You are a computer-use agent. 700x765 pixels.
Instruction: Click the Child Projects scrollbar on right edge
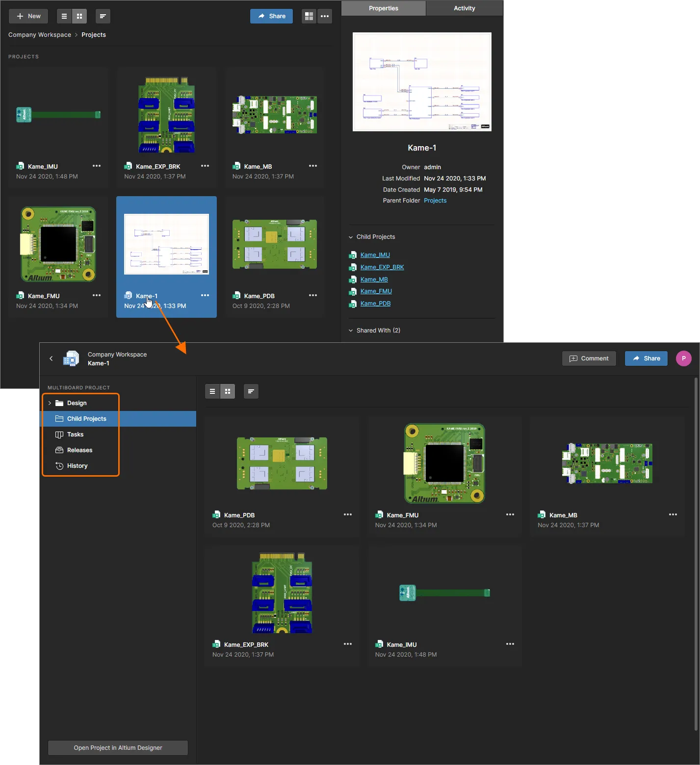pyautogui.click(x=697, y=554)
